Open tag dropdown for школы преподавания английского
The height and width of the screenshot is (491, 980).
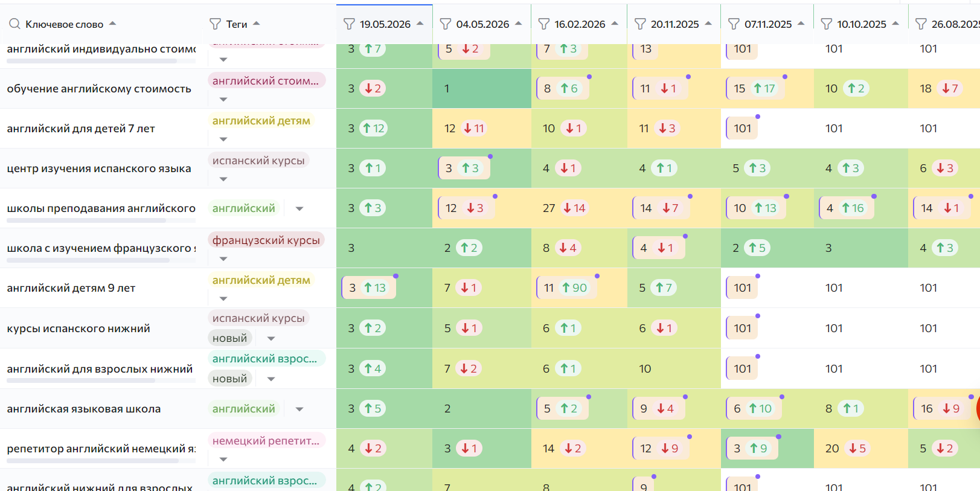point(299,208)
